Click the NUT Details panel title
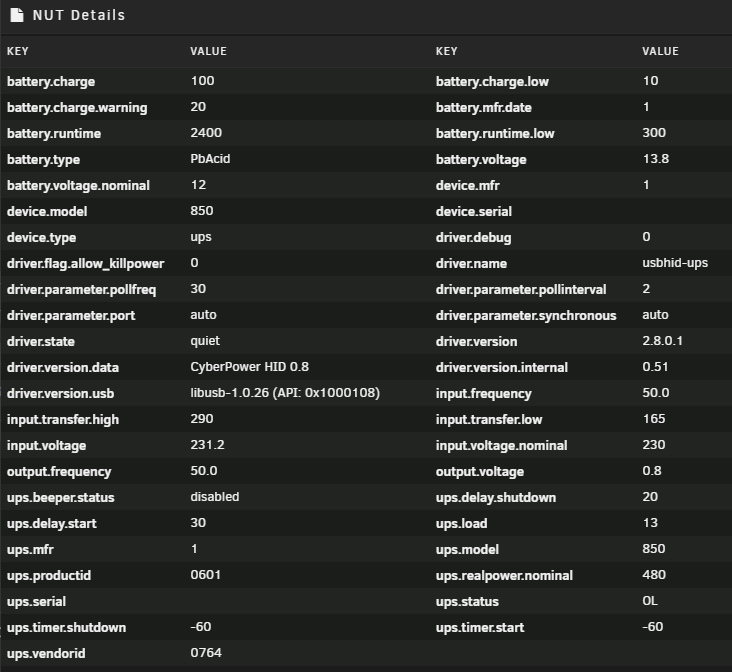Viewport: 732px width, 672px height. pyautogui.click(x=79, y=15)
